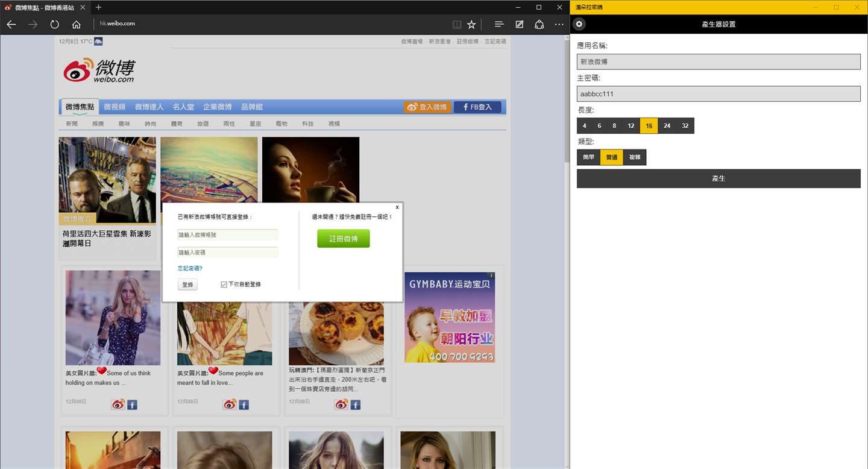Open the 忘記密碼? link in the popup

tap(190, 268)
